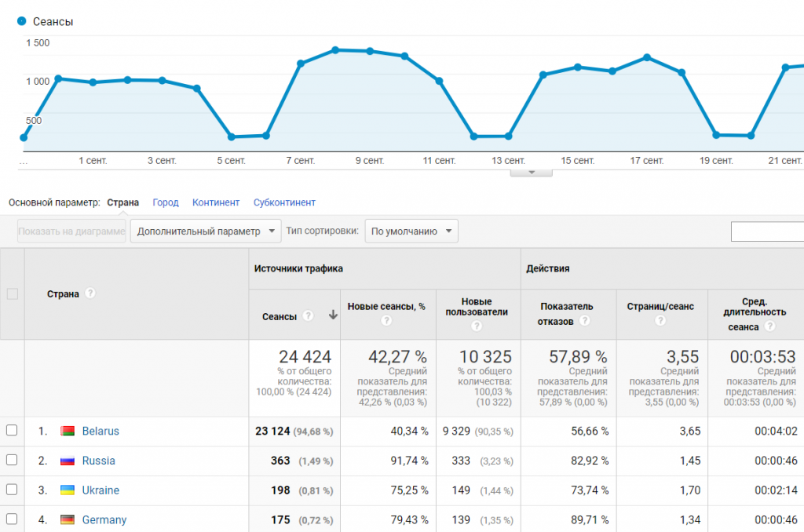Click help icon under Показатель отказов header
The height and width of the screenshot is (532, 804).
tap(584, 321)
